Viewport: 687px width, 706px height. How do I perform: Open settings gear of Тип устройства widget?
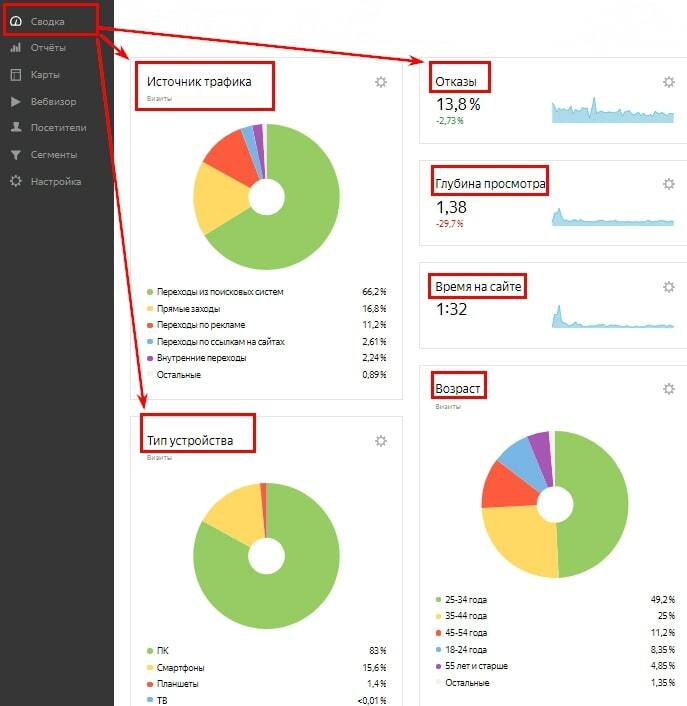(x=381, y=441)
